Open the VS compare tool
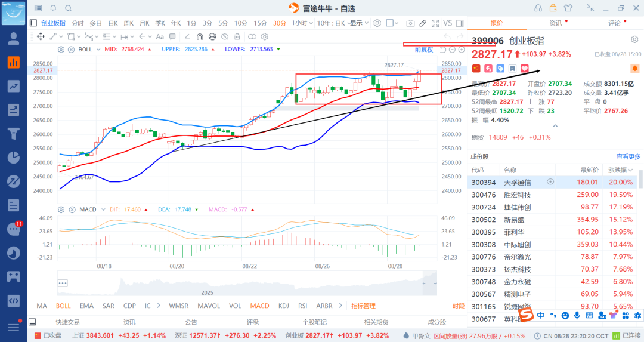Image resolution: width=644 pixels, height=342 pixels. coord(448,23)
